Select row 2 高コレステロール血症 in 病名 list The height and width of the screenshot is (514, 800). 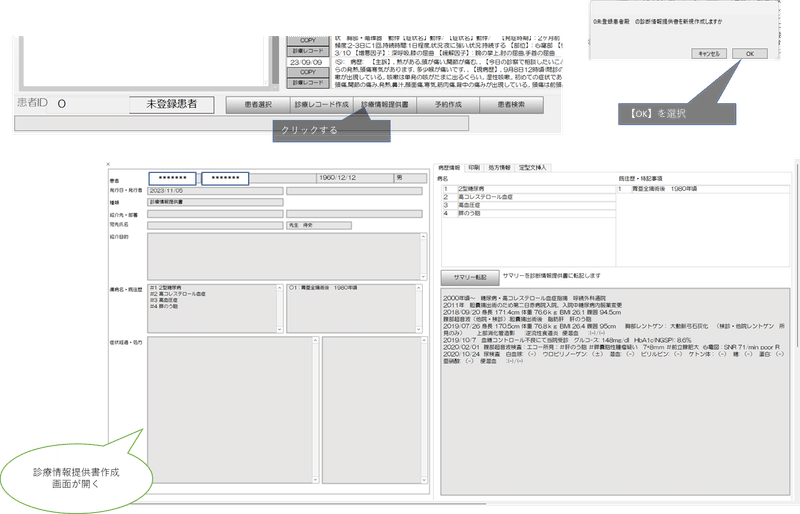(x=529, y=197)
